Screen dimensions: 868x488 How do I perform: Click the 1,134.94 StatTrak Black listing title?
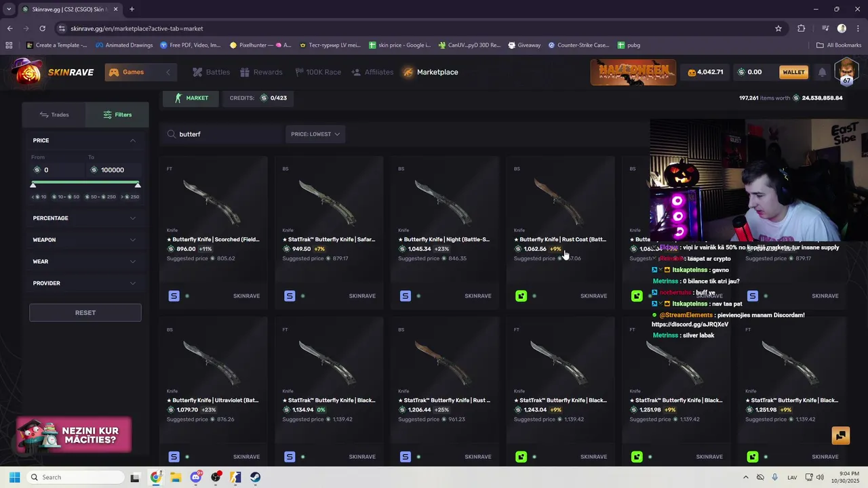point(329,400)
